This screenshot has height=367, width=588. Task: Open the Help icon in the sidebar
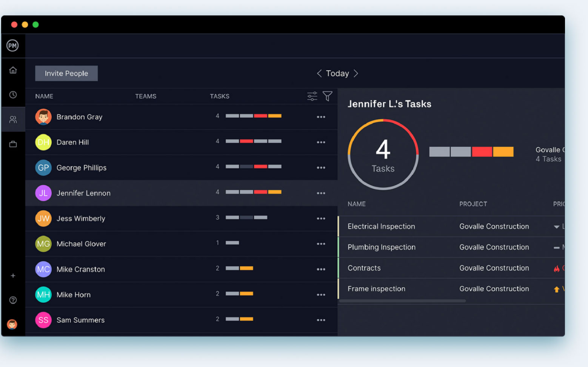click(x=13, y=300)
